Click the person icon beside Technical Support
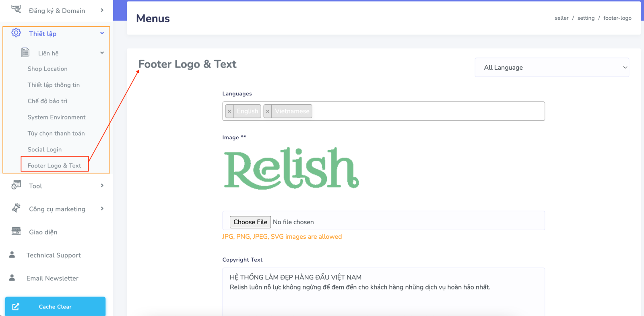Screen dimensions: 644x316 12,255
